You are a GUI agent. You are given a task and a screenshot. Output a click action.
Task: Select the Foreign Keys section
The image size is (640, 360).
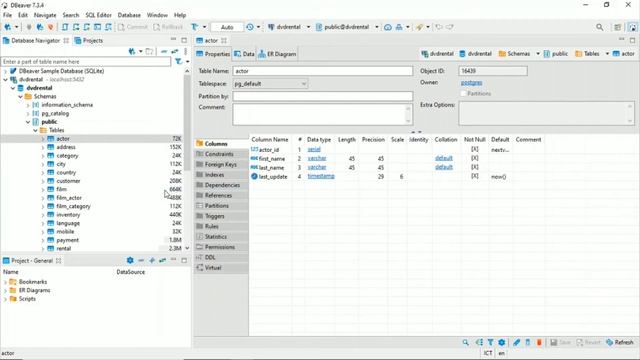pyautogui.click(x=221, y=164)
